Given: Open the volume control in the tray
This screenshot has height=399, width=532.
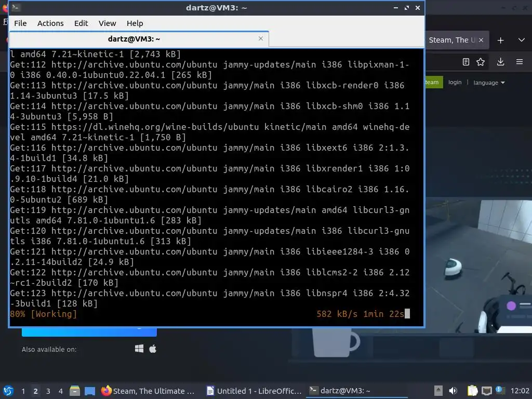Looking at the screenshot, I should pyautogui.click(x=453, y=391).
